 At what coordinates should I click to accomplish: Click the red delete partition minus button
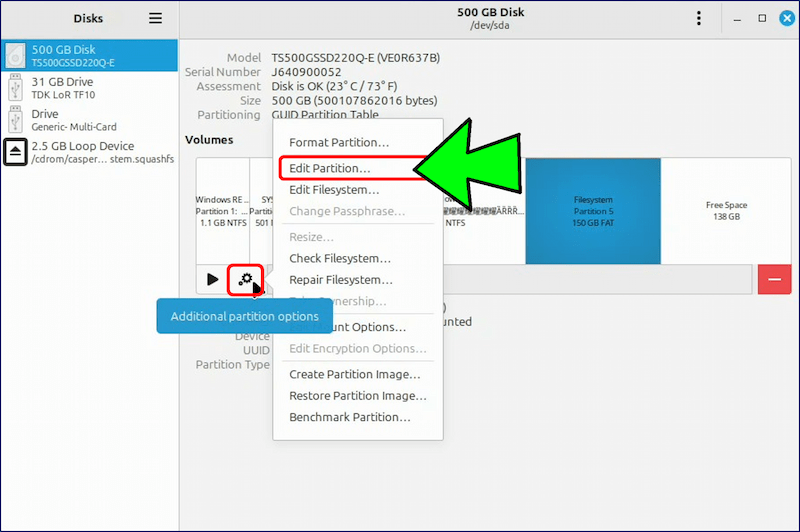click(x=774, y=279)
